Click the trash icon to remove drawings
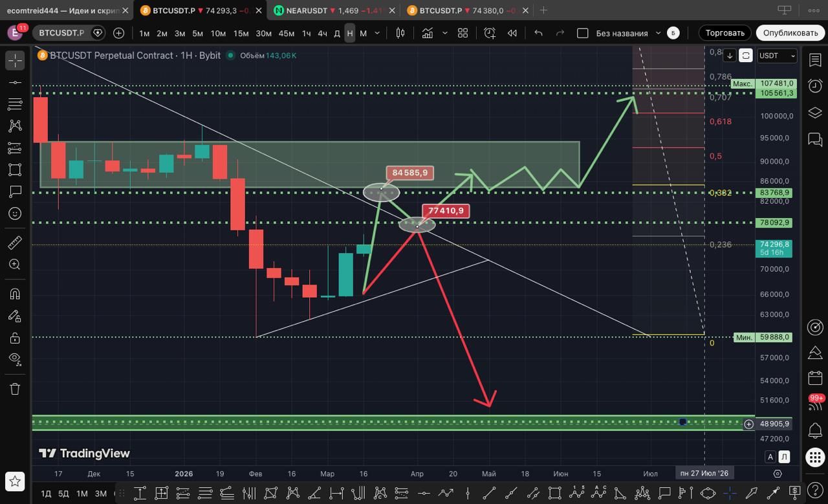The height and width of the screenshot is (504, 828). 15,388
